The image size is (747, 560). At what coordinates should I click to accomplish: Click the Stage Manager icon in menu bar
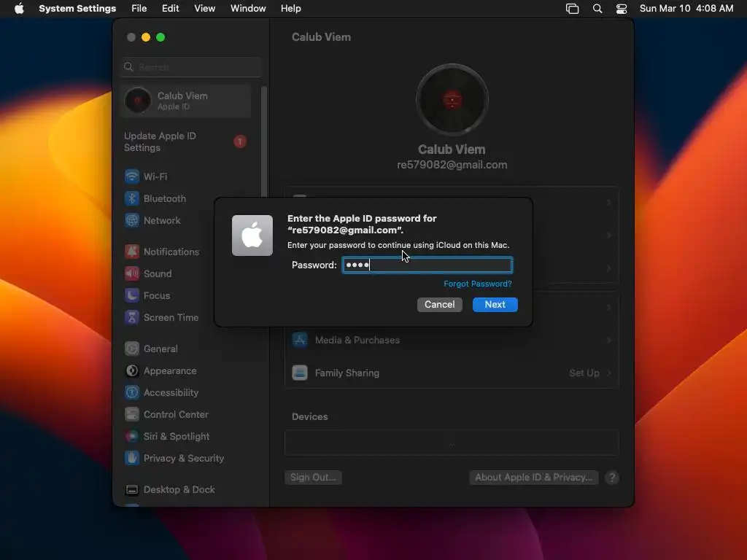pos(572,9)
